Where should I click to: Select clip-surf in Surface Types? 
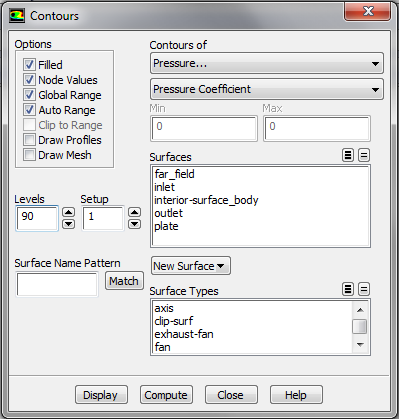coord(174,321)
